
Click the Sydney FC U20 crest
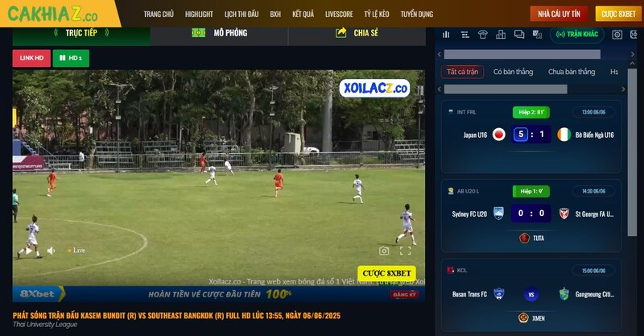(x=498, y=214)
